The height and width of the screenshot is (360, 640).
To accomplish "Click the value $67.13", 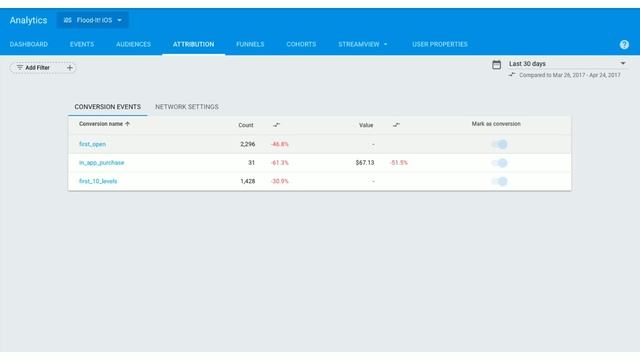I will pyautogui.click(x=365, y=163).
